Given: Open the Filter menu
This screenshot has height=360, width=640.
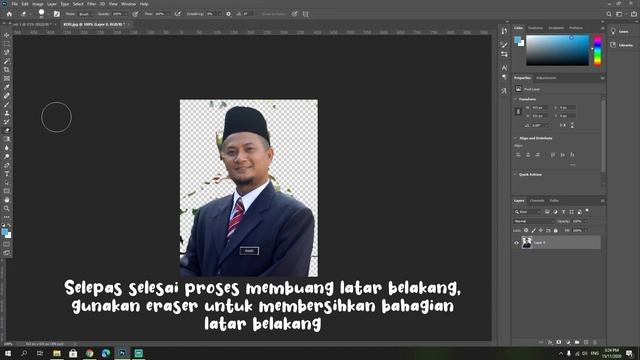Looking at the screenshot, I should click(91, 4).
